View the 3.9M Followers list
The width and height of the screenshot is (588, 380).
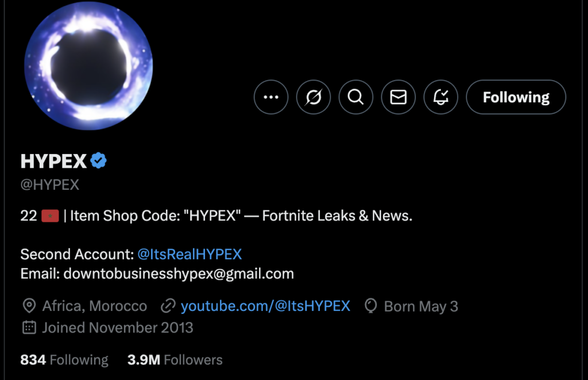point(175,360)
